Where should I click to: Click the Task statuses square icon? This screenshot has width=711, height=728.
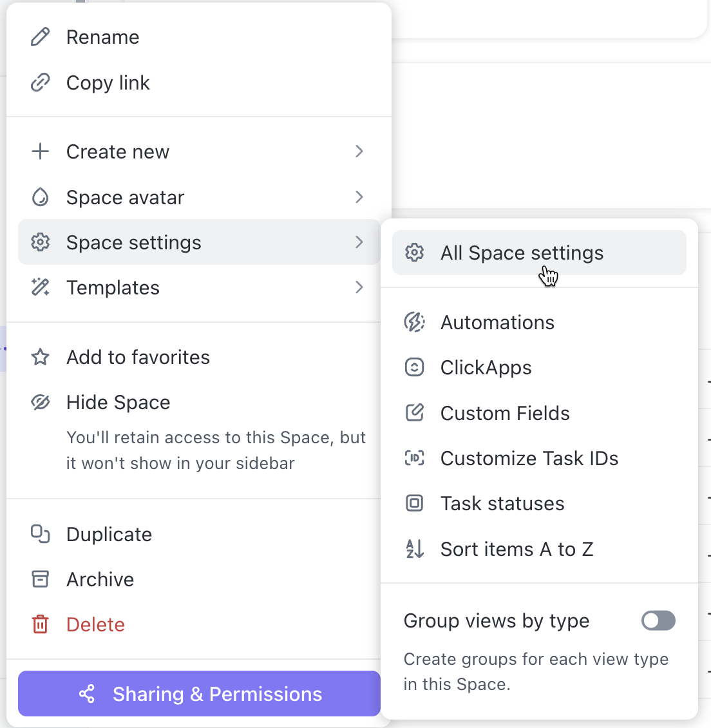(x=415, y=503)
